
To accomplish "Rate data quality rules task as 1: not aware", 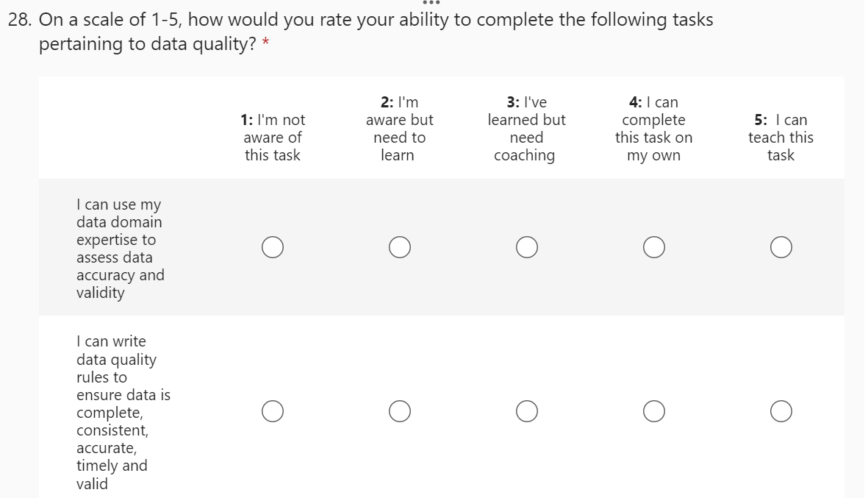I will [x=272, y=412].
